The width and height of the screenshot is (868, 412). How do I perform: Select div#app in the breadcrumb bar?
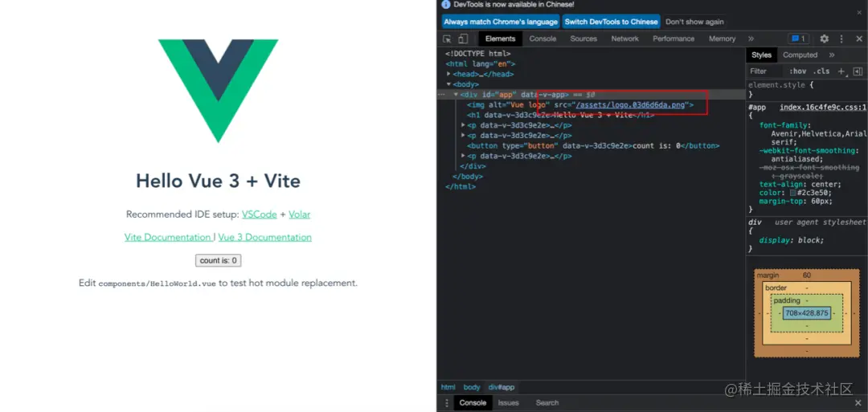[502, 388]
